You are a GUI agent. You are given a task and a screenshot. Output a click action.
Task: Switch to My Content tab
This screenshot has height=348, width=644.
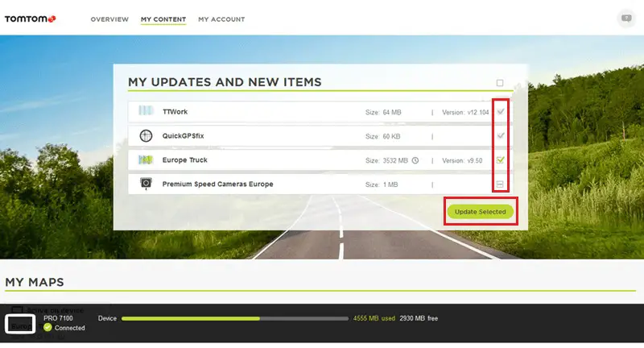pyautogui.click(x=163, y=19)
